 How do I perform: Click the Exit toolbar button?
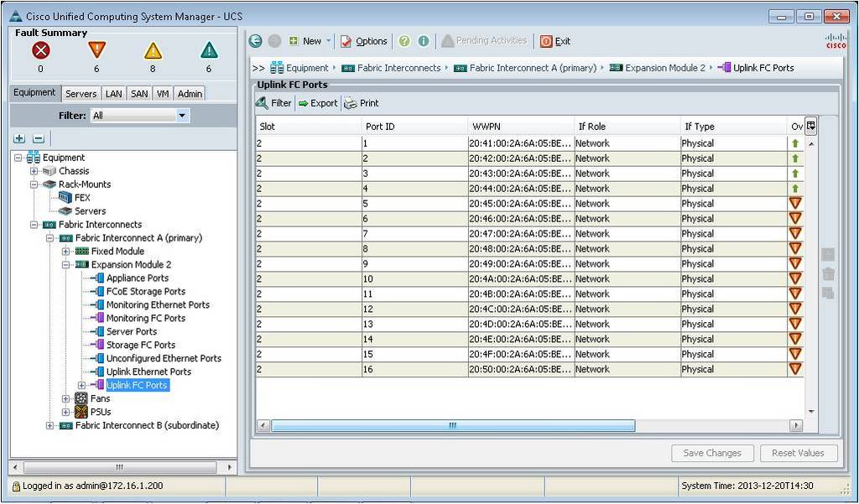[x=555, y=41]
